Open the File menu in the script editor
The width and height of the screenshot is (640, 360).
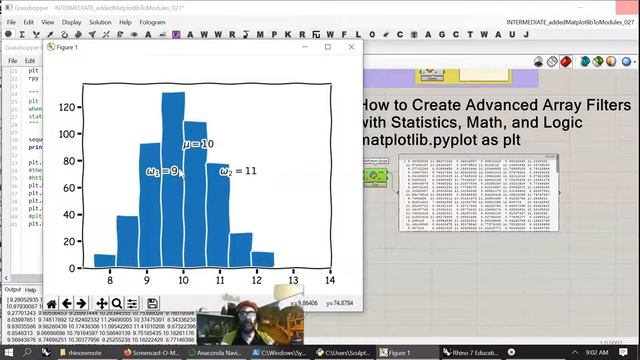(13, 60)
